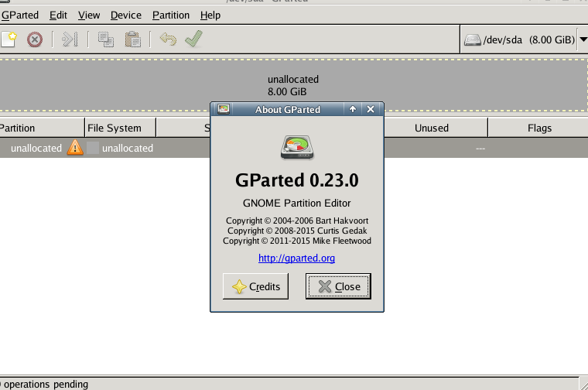This screenshot has width=588, height=390.
Task: Click the Close button in About dialog
Action: [x=338, y=286]
